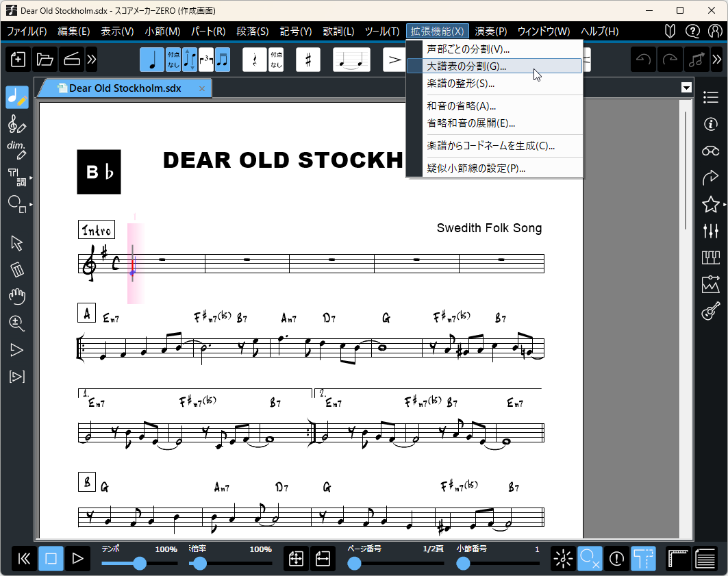This screenshot has width=728, height=576.
Task: Click the fit whole page button
Action: tap(297, 558)
